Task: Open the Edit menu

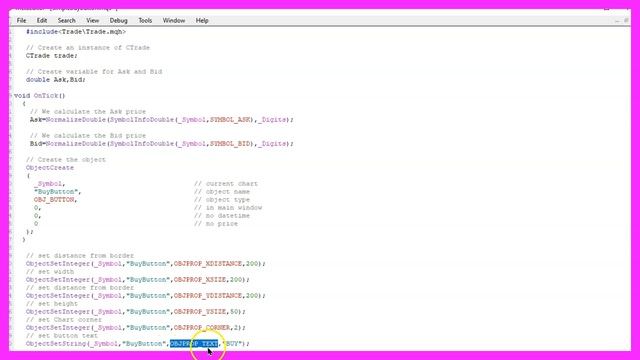Action: point(42,20)
